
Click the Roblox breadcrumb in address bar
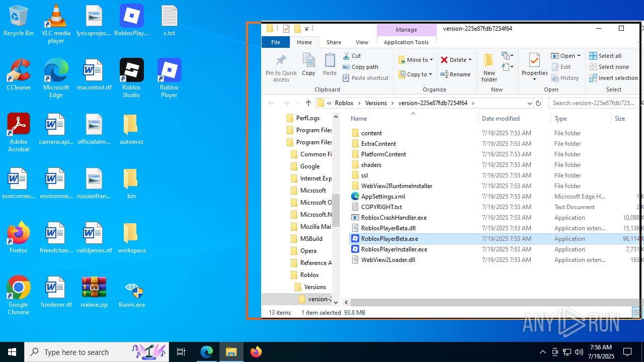click(x=344, y=103)
